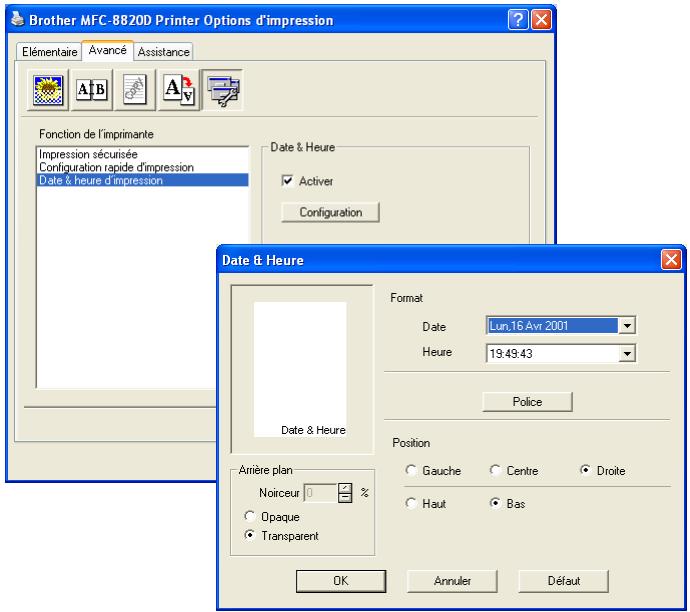
Task: Switch to the Avancé tab
Action: (x=107, y=50)
